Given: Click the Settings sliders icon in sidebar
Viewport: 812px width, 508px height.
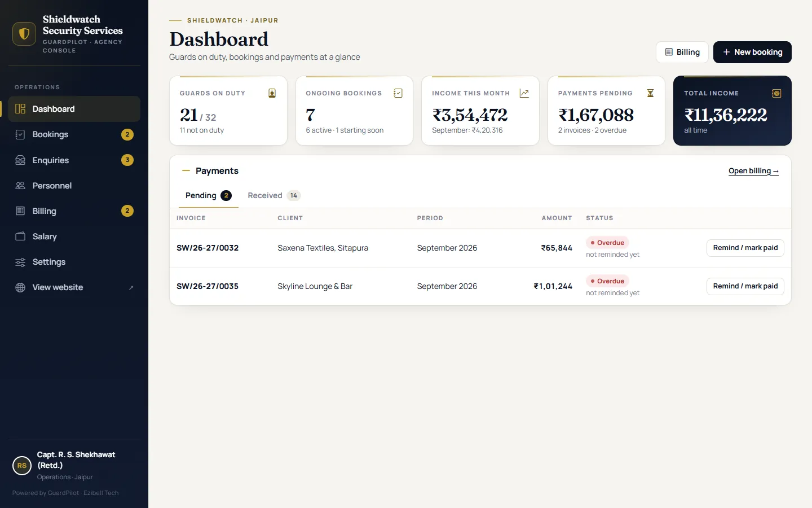Looking at the screenshot, I should [20, 262].
